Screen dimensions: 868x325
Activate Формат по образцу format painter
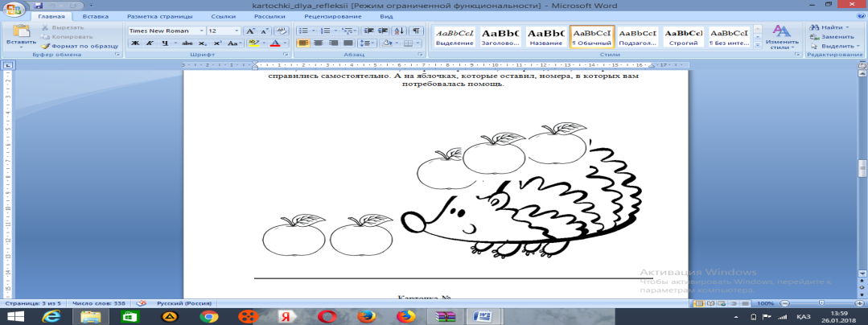coord(79,46)
